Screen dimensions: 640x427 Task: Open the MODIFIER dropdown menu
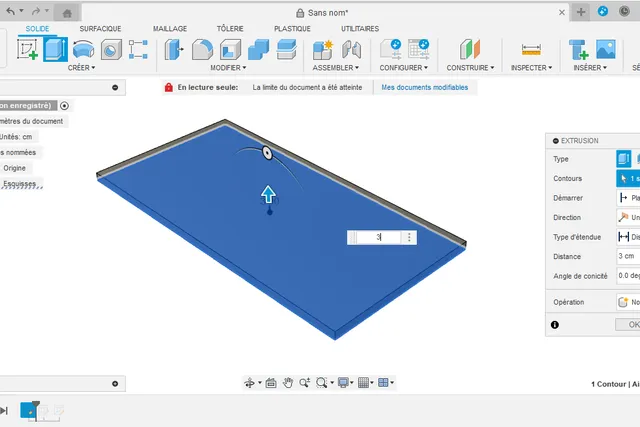pos(228,68)
